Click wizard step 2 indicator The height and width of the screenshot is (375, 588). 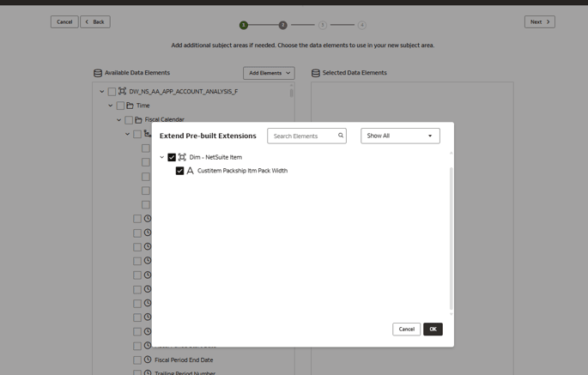[x=282, y=25]
